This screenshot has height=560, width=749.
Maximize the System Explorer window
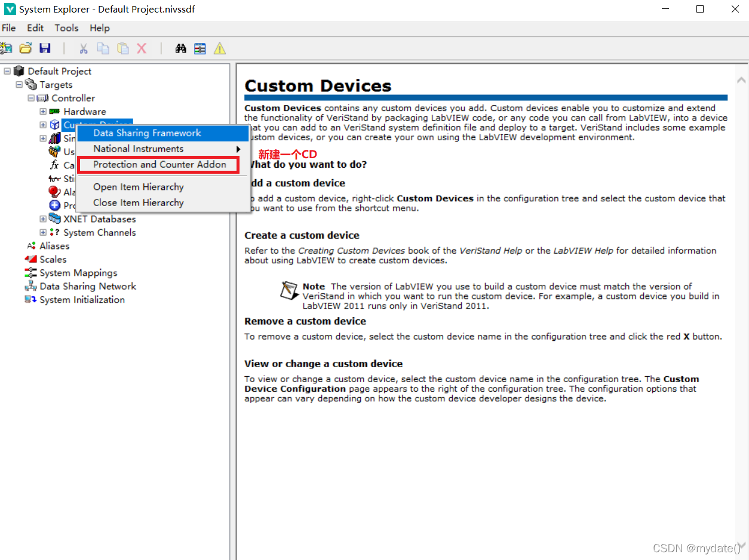click(x=700, y=10)
